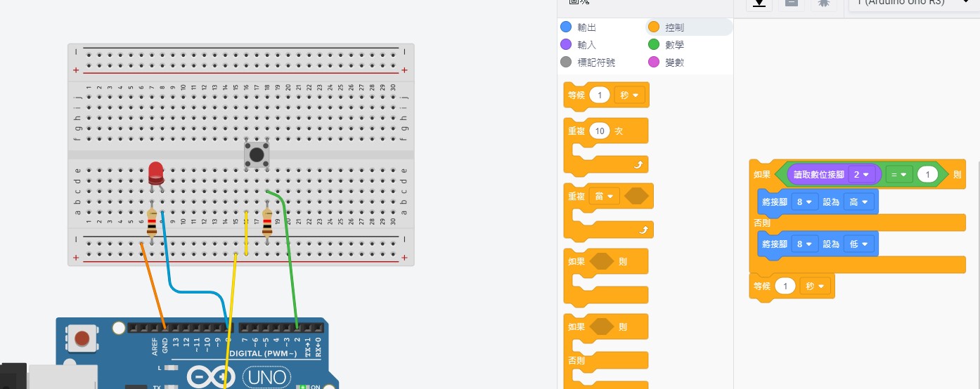Start the debugger bug icon

[823, 3]
